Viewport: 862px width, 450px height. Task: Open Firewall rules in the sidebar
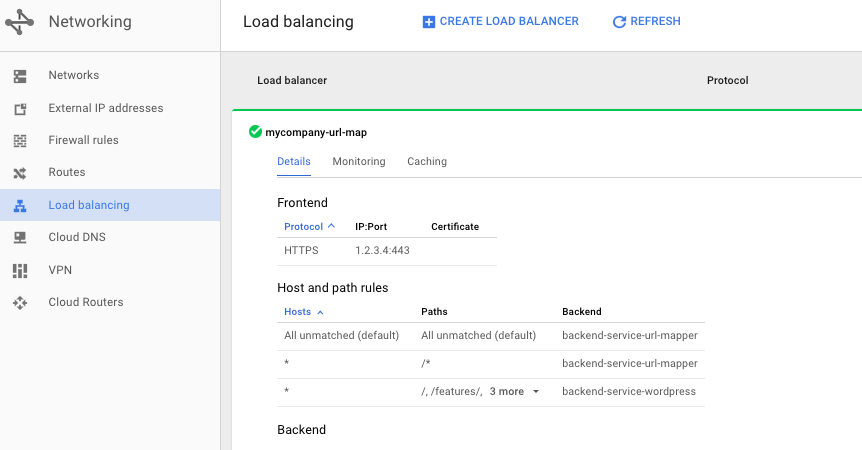[83, 140]
